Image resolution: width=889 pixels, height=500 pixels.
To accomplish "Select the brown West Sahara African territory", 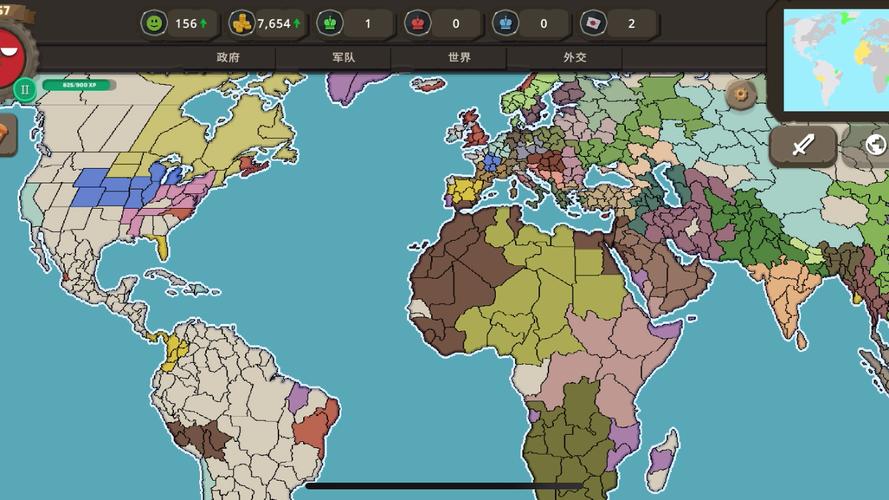I will pos(454,272).
